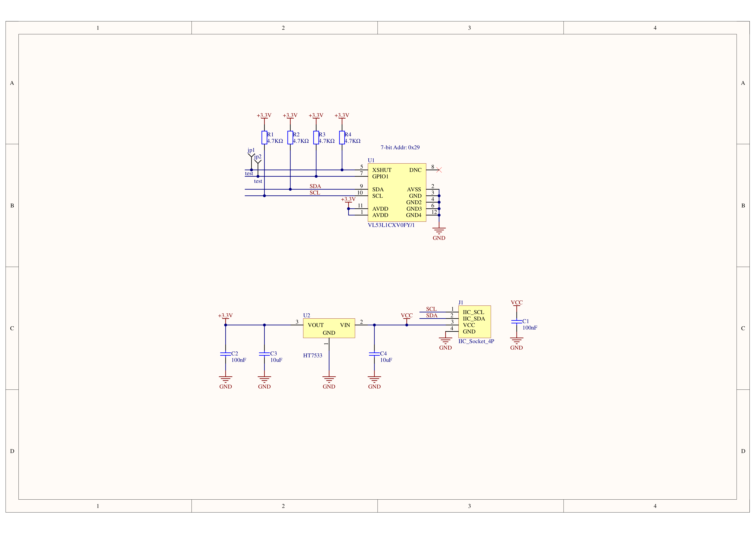Select resistor R4 symbol
This screenshot has width=756, height=534.
[x=342, y=138]
